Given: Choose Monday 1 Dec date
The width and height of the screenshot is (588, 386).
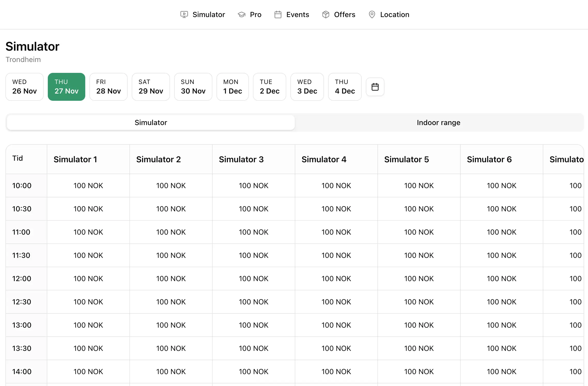Looking at the screenshot, I should 233,87.
